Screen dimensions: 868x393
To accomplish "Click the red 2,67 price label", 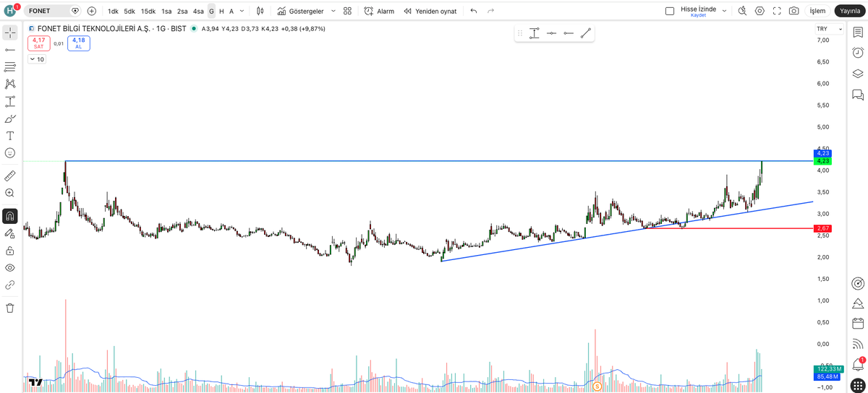I will (822, 228).
